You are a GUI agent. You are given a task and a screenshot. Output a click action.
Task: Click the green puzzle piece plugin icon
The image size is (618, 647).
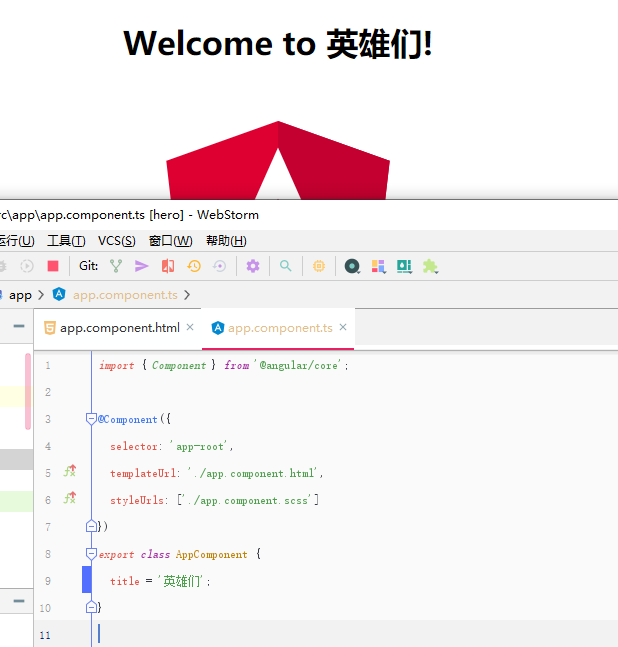430,266
